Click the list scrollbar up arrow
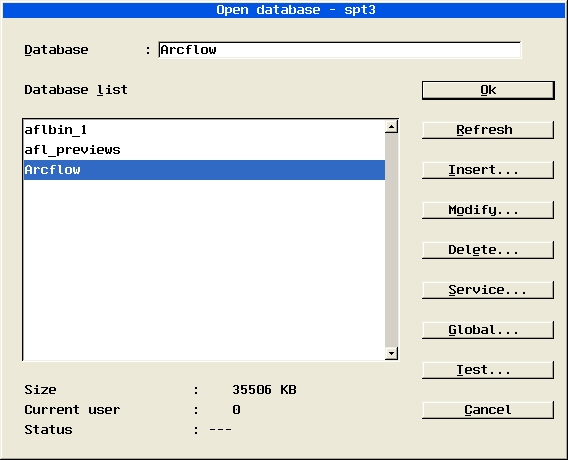568x460 pixels. 392,126
